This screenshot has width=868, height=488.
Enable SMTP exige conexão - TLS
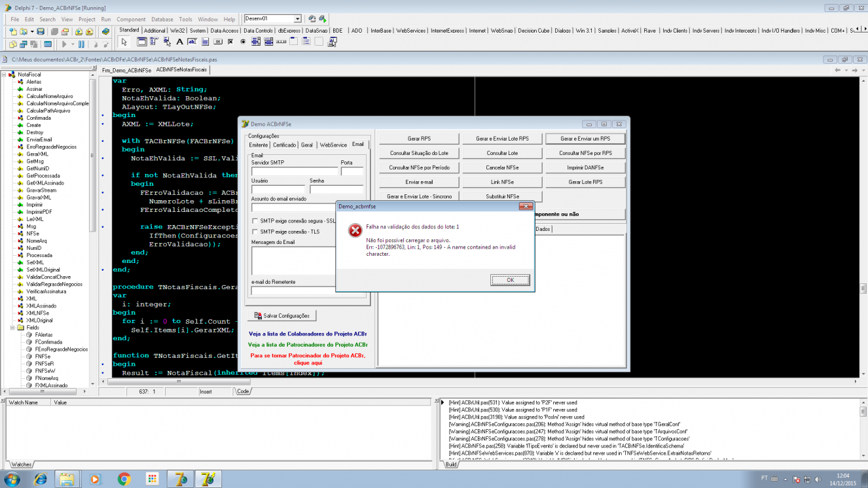tap(255, 232)
